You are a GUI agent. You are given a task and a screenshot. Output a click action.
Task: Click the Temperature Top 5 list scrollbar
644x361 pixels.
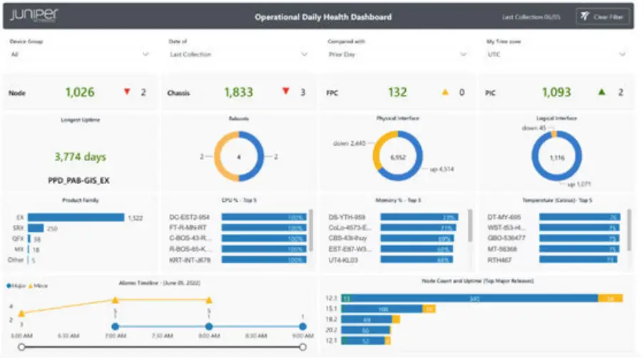pos(629,230)
